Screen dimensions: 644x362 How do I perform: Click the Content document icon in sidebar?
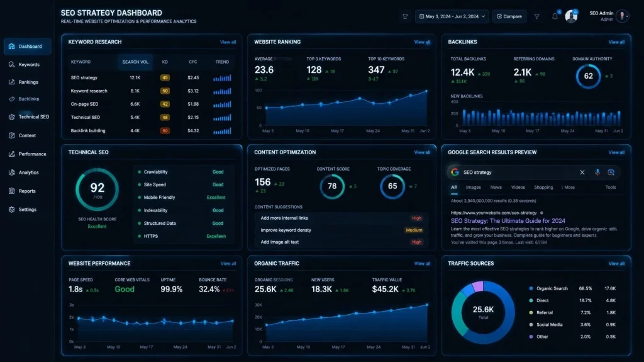11,135
